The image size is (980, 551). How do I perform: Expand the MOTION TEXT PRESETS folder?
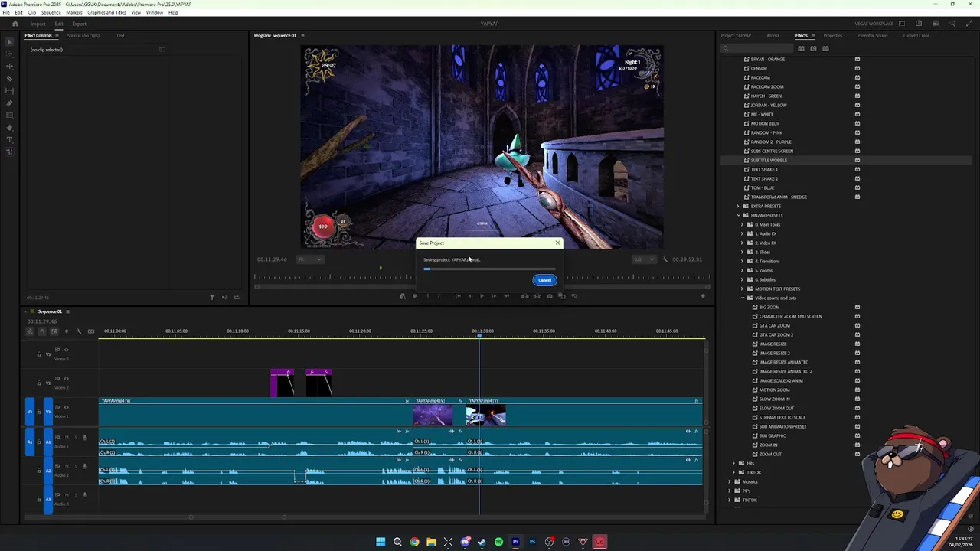tap(743, 289)
